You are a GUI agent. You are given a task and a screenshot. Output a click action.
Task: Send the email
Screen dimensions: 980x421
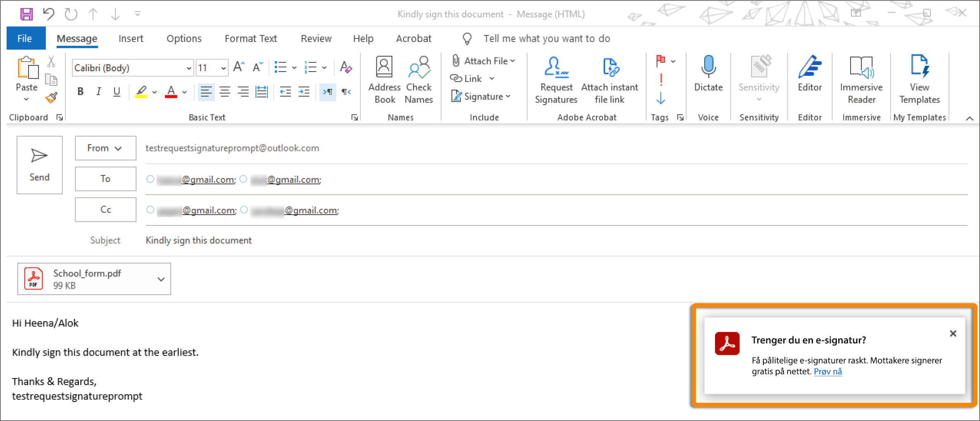40,165
